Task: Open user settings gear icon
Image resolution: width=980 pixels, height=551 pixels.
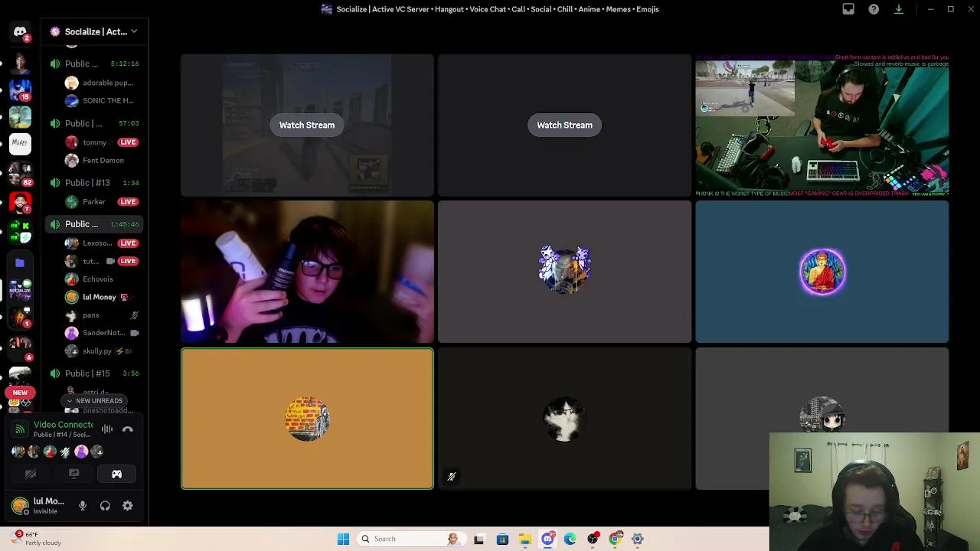Action: [x=128, y=506]
